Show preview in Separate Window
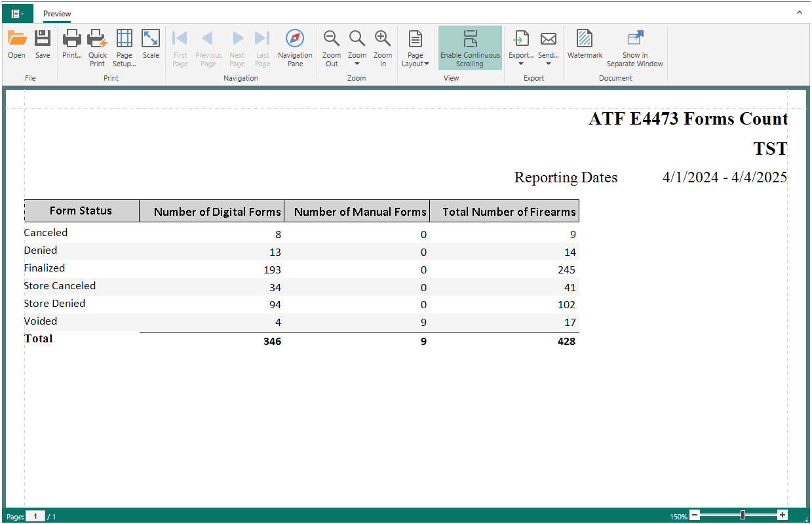This screenshot has width=812, height=524. tap(634, 48)
